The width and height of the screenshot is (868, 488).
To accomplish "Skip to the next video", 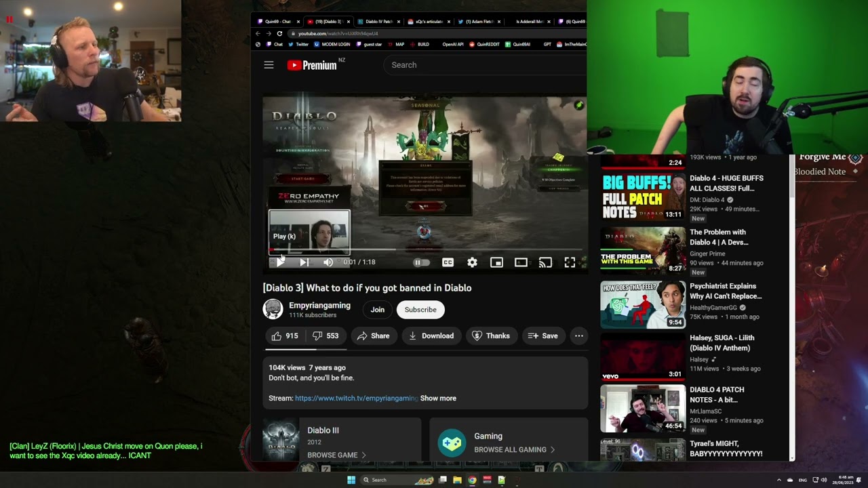I will (x=304, y=262).
